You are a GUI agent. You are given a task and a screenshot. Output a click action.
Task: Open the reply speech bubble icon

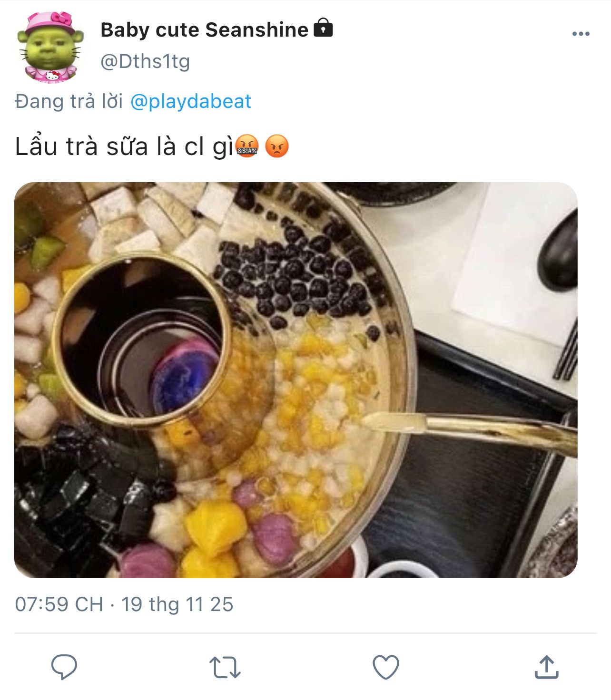pos(64,667)
